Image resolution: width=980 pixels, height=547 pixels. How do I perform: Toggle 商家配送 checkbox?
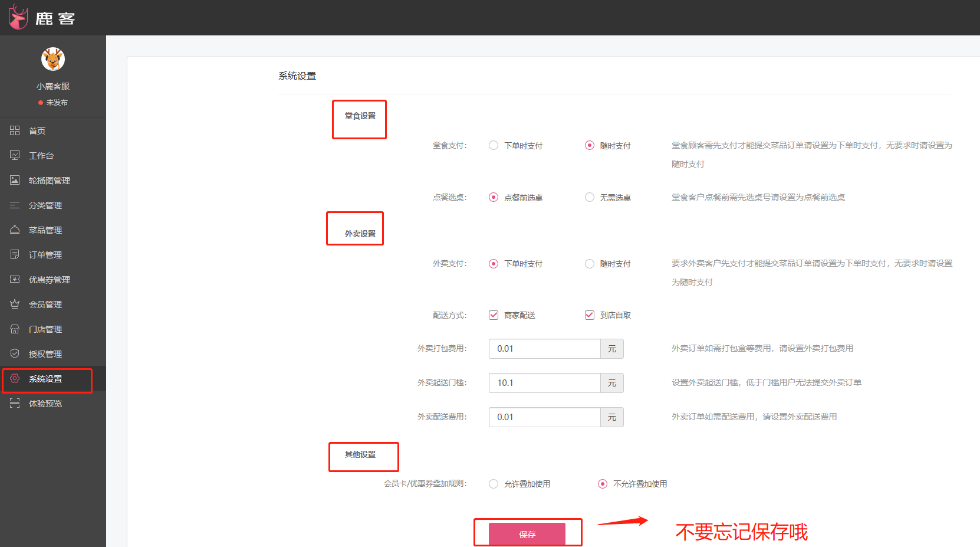pos(494,315)
